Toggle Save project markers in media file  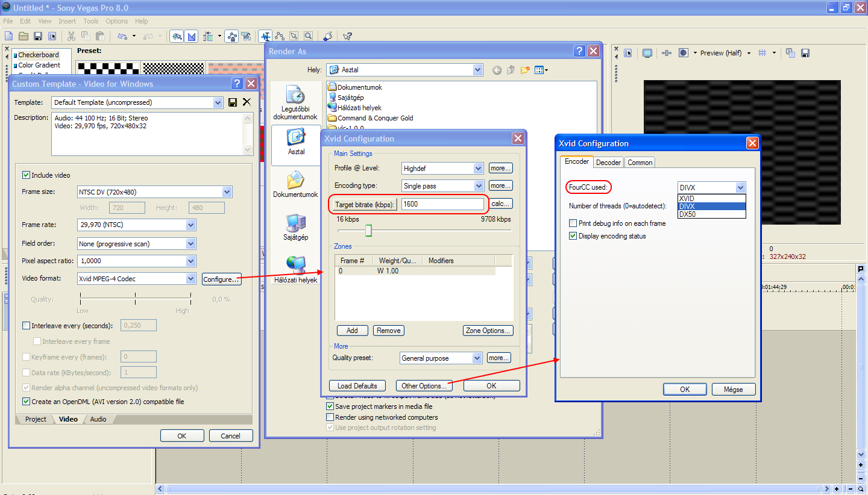coord(330,406)
